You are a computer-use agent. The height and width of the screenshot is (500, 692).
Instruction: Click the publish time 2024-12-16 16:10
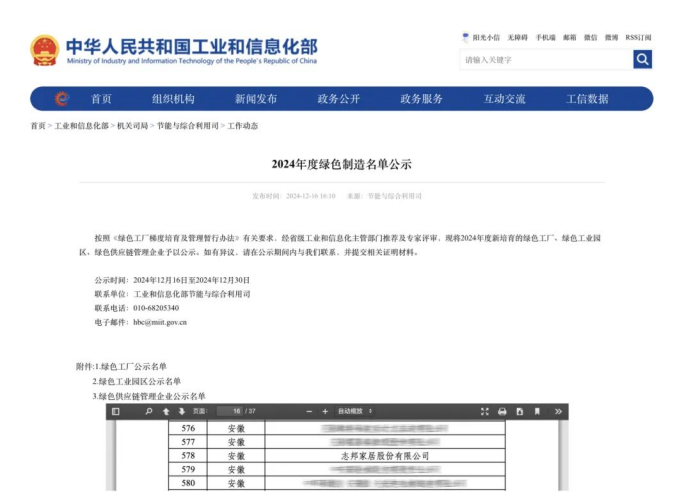(x=311, y=196)
